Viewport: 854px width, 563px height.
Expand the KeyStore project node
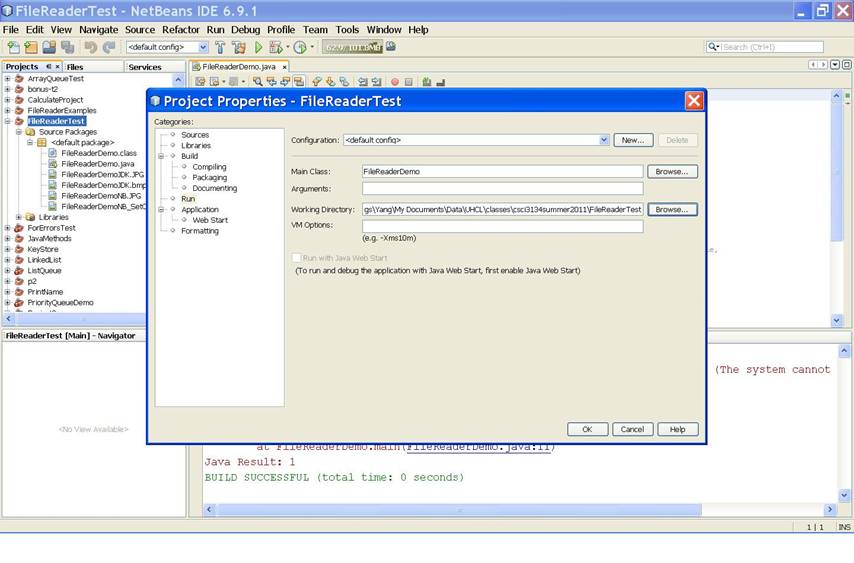(x=8, y=249)
